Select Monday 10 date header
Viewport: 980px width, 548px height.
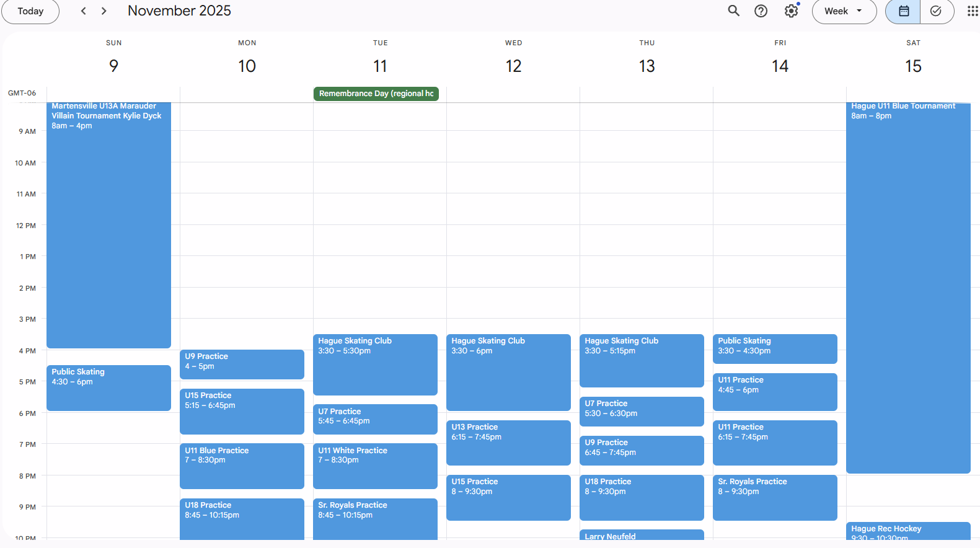247,66
